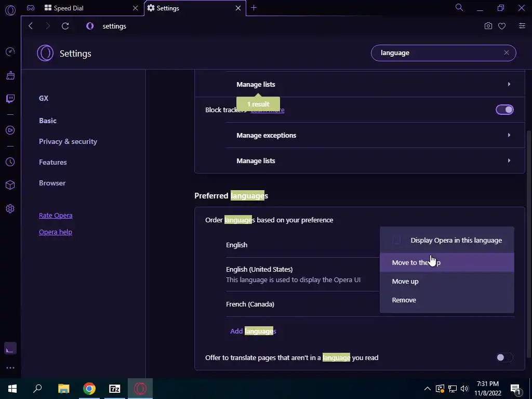
Task: Open the Opera menu logo icon
Action: click(x=10, y=10)
